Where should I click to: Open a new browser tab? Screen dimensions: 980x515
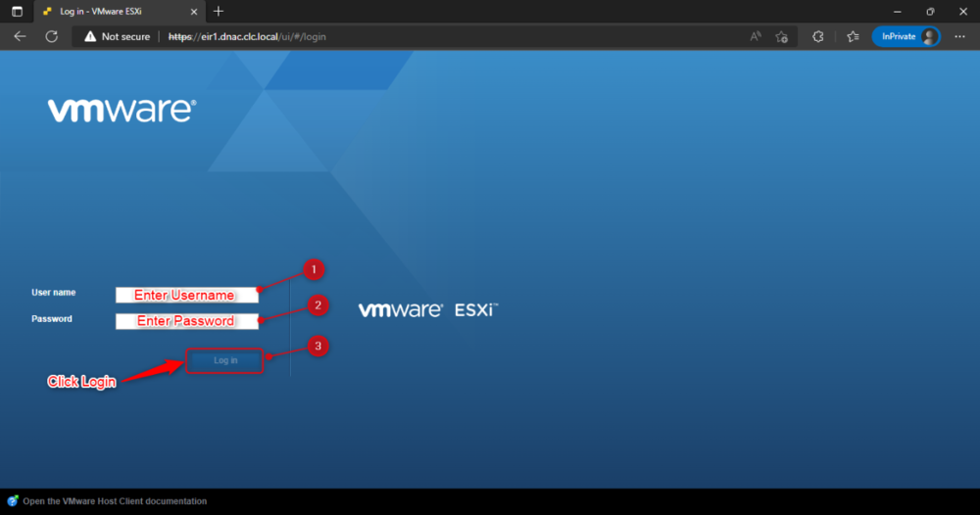(219, 11)
